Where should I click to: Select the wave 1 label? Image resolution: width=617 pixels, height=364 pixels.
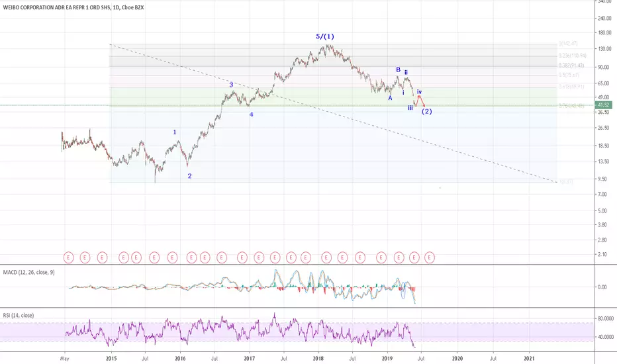point(175,132)
